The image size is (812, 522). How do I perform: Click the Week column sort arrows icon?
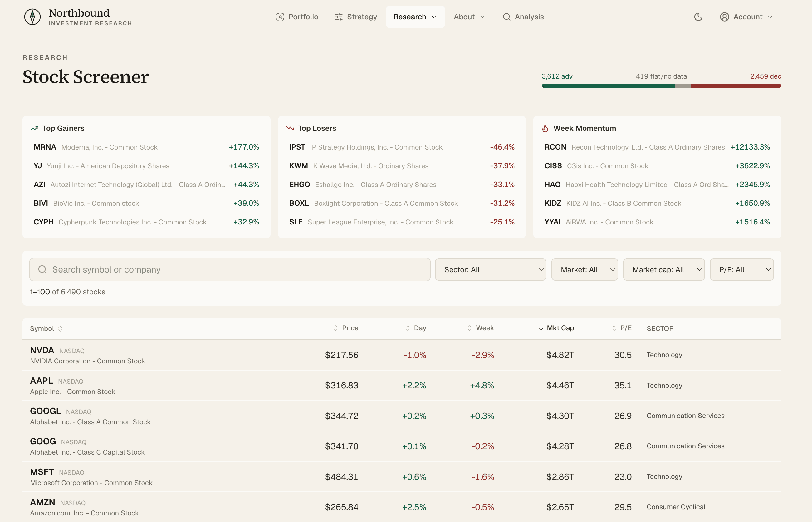point(470,328)
